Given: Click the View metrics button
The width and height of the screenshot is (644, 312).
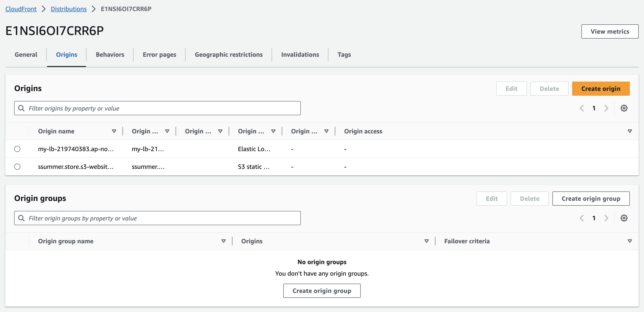Looking at the screenshot, I should coord(609,31).
